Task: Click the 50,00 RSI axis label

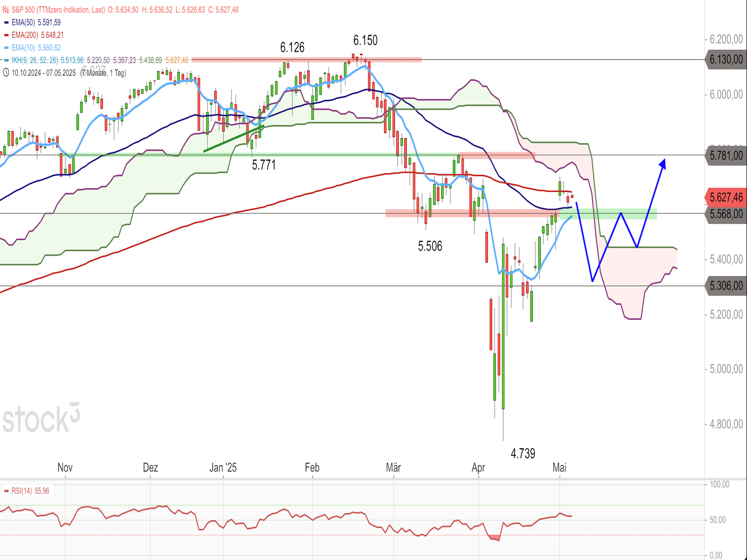Action: coord(718,520)
